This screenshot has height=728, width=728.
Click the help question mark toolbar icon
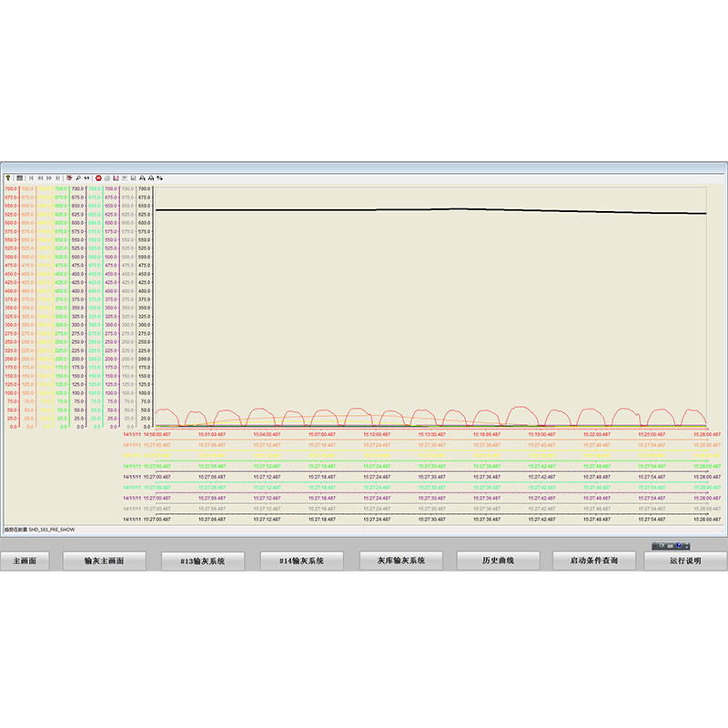(8, 178)
